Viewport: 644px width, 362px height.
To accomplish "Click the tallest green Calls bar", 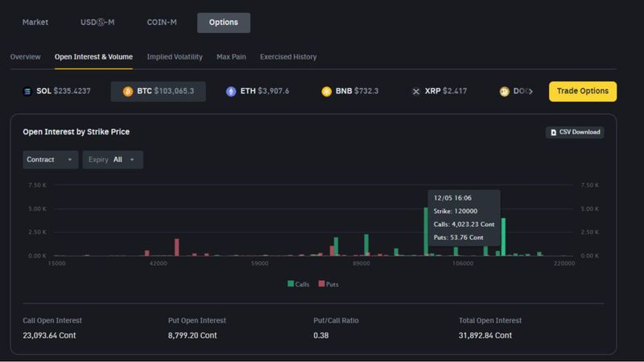I will coord(426,232).
